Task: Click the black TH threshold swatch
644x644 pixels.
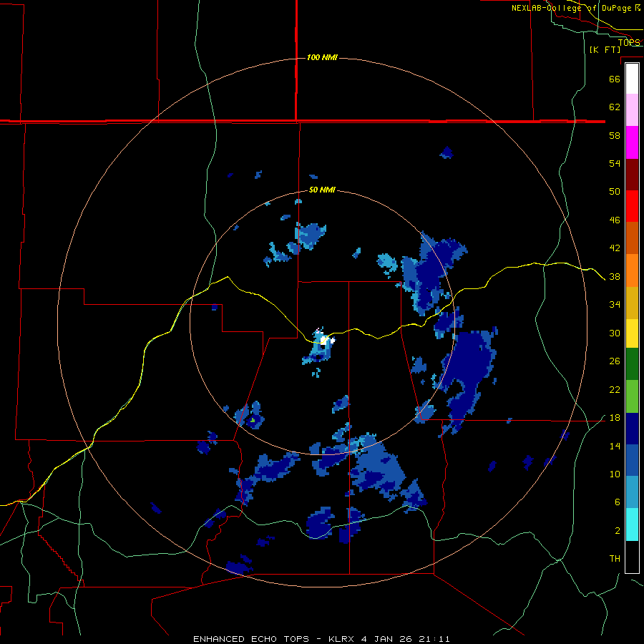Action: 632,557
